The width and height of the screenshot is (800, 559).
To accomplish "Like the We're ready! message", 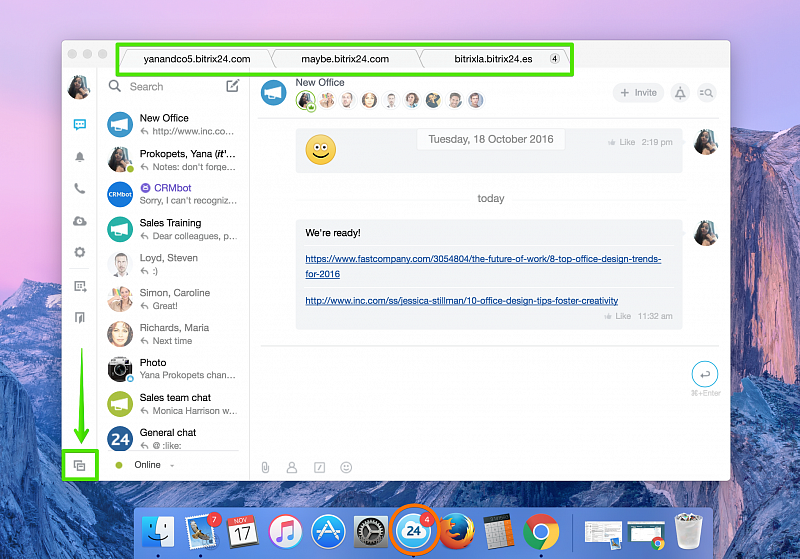I will coord(618,316).
